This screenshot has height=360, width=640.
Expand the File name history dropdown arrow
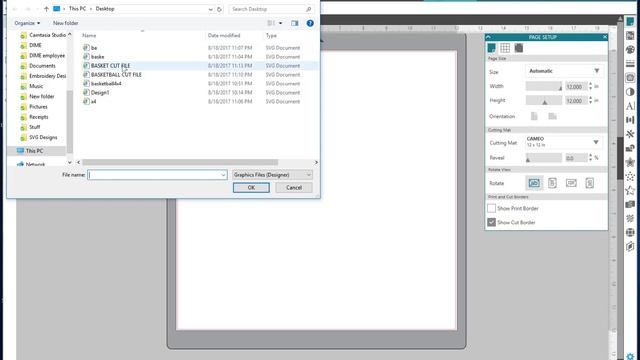coord(223,175)
